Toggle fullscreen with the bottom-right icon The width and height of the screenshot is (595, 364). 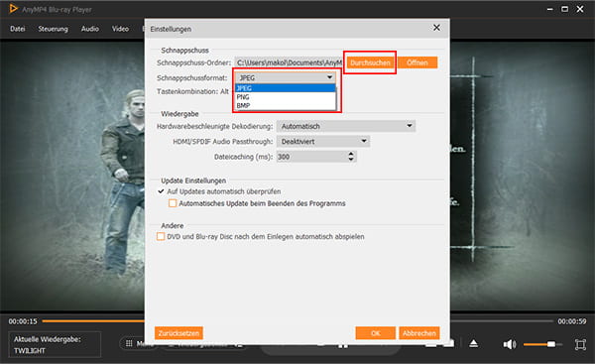tap(580, 344)
